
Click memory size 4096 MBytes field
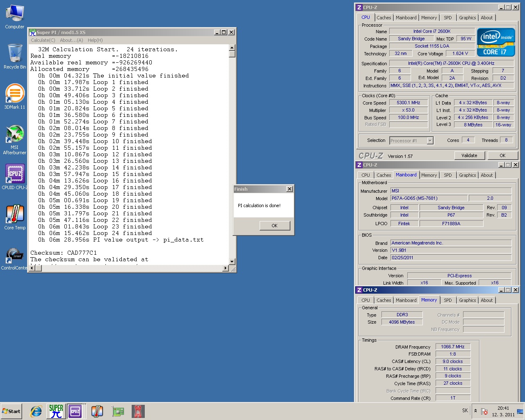(402, 322)
